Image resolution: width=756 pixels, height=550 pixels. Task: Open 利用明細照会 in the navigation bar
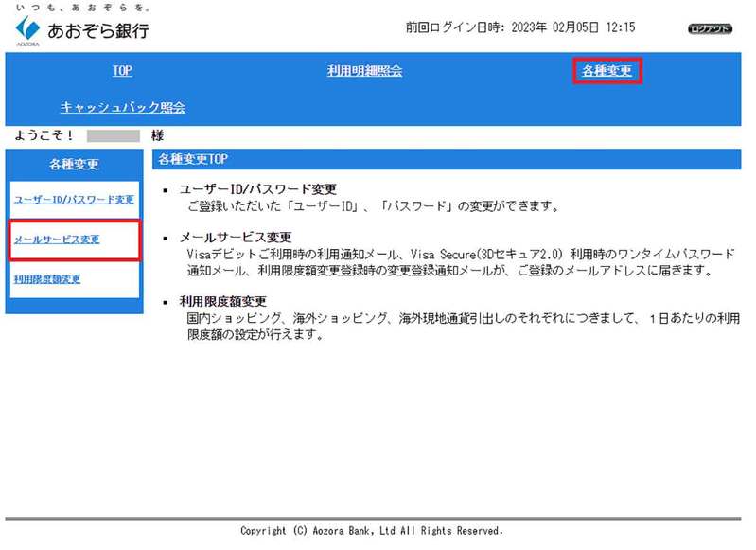[364, 71]
